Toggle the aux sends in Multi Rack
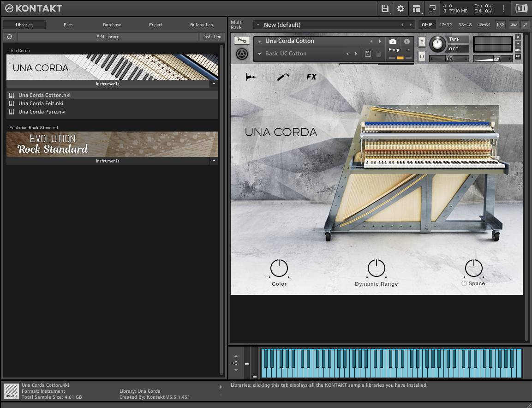Image resolution: width=532 pixels, height=408 pixels. (x=514, y=25)
